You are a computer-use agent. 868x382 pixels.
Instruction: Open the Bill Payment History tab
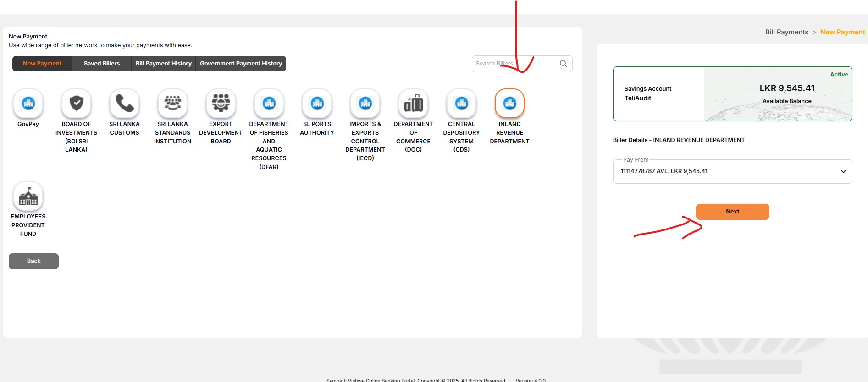(x=164, y=64)
